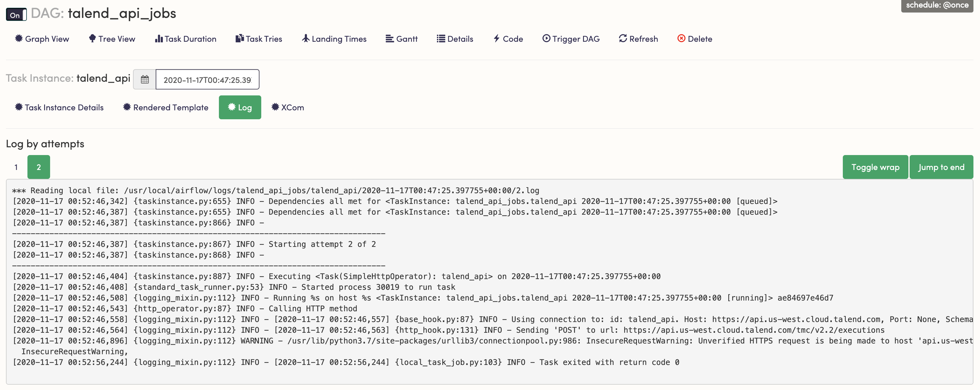View the DAG Code
Image resolution: width=980 pixels, height=390 pixels.
pyautogui.click(x=508, y=39)
